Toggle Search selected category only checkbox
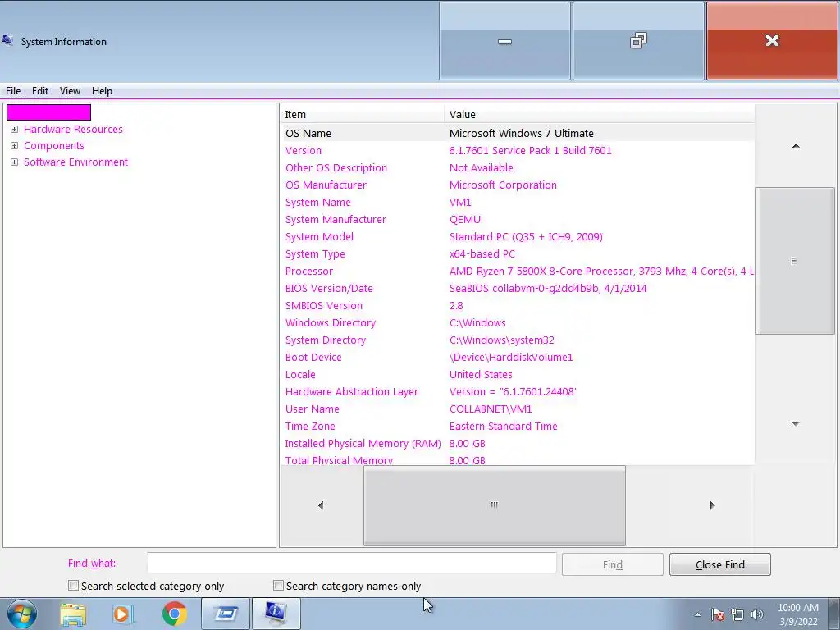Viewport: 840px width, 630px height. (x=73, y=586)
